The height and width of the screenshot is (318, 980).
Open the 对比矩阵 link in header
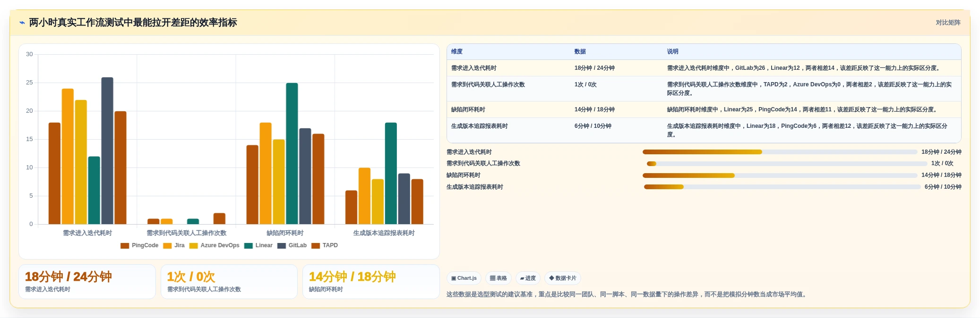point(948,23)
